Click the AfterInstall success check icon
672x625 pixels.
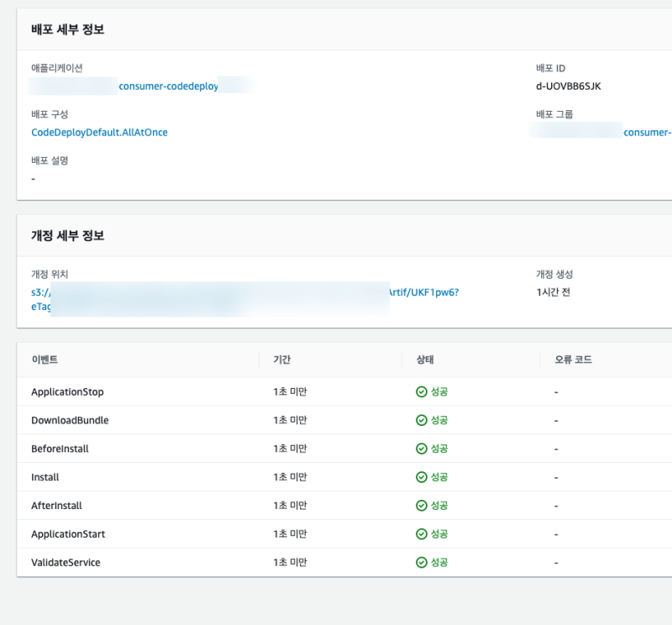tap(422, 506)
